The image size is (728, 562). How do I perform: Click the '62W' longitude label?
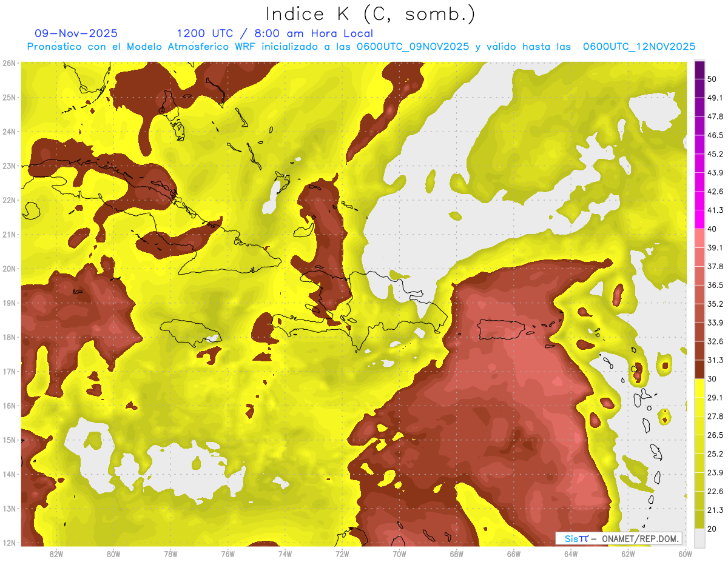(x=628, y=554)
